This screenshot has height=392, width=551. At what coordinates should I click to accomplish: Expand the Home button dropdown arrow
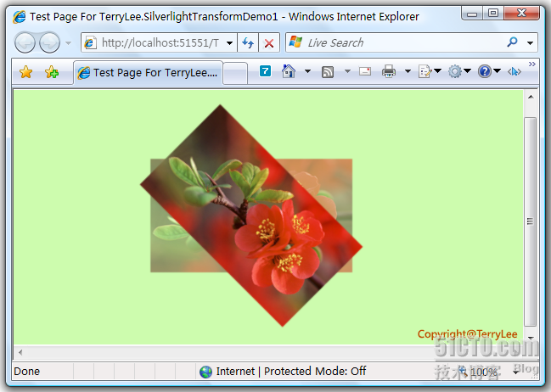(x=307, y=71)
